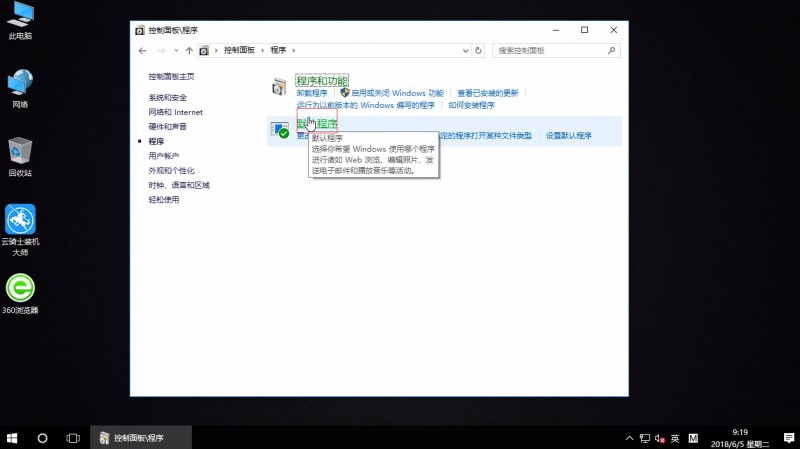This screenshot has height=449, width=800.
Task: Open recent locations dropdown arrow
Action: (x=176, y=51)
